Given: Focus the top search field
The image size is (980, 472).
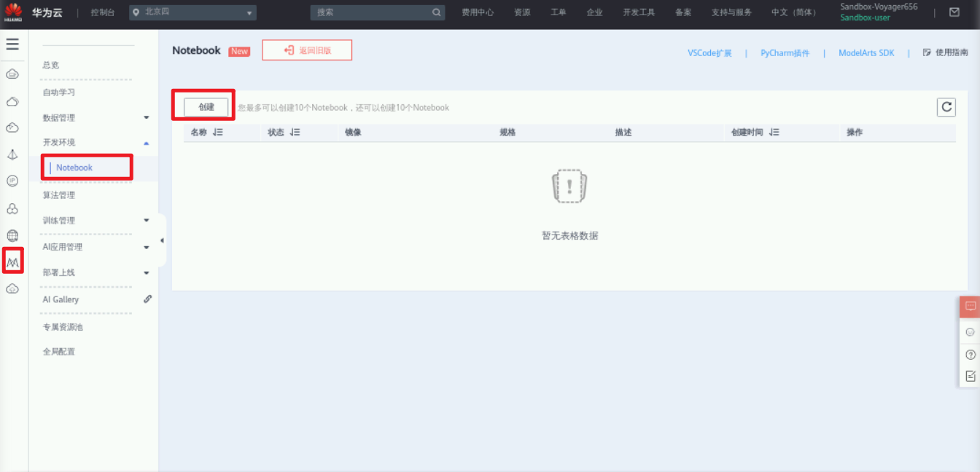Looking at the screenshot, I should [x=378, y=12].
